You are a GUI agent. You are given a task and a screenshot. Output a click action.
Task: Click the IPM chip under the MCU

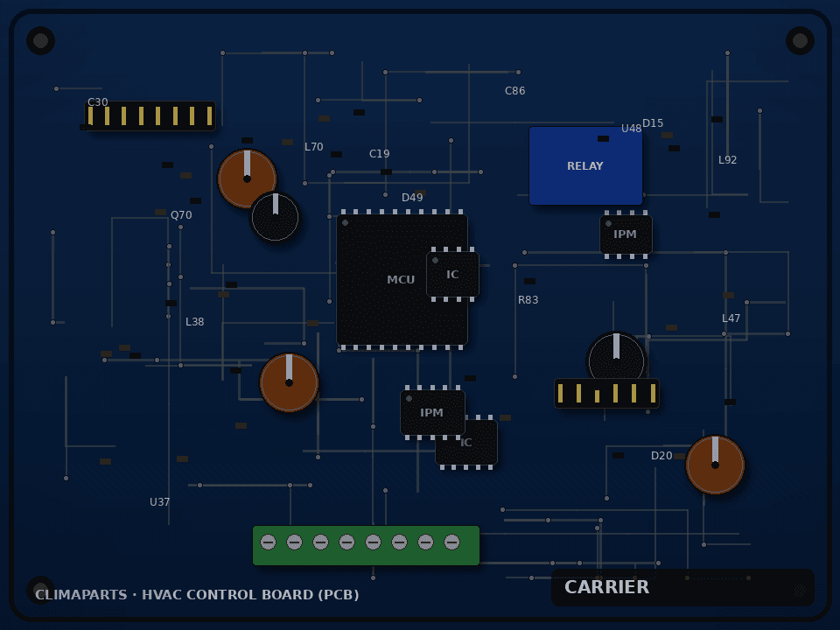(432, 412)
